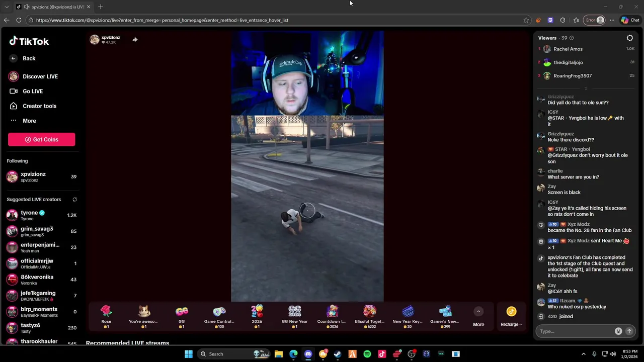Click the taskbar Search box
The width and height of the screenshot is (644, 362).
tap(233, 354)
